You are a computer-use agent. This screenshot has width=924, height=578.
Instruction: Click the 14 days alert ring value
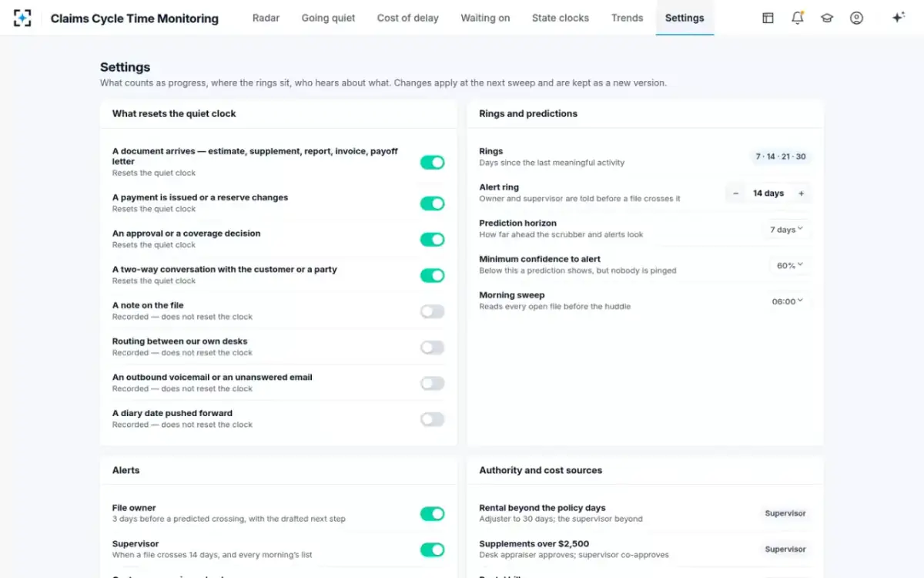pyautogui.click(x=768, y=193)
